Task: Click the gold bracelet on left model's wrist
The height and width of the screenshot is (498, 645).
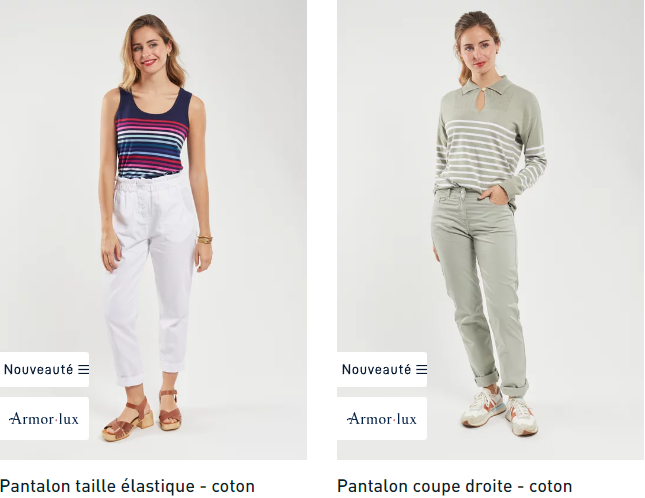Action: pyautogui.click(x=204, y=239)
